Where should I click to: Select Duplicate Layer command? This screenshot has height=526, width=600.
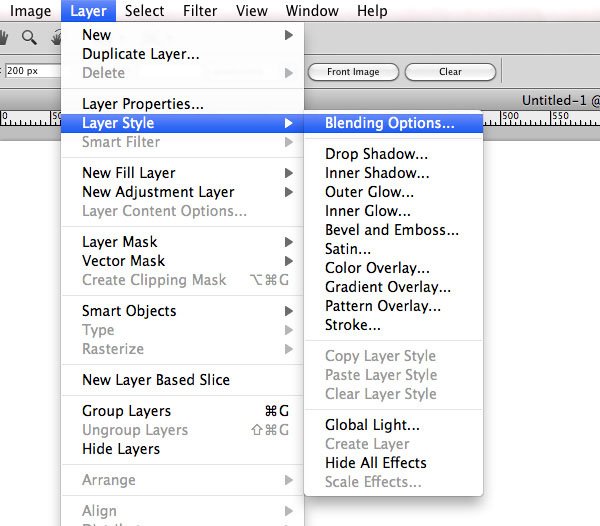click(x=141, y=54)
